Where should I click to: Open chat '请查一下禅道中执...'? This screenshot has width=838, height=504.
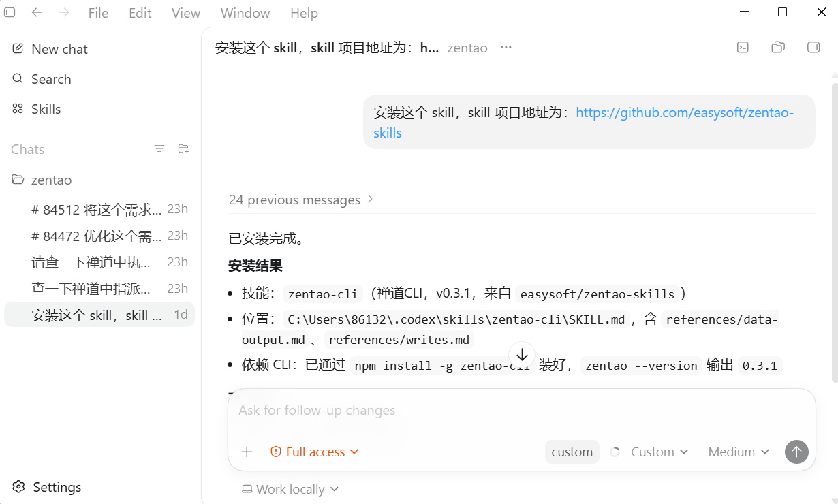[101, 262]
